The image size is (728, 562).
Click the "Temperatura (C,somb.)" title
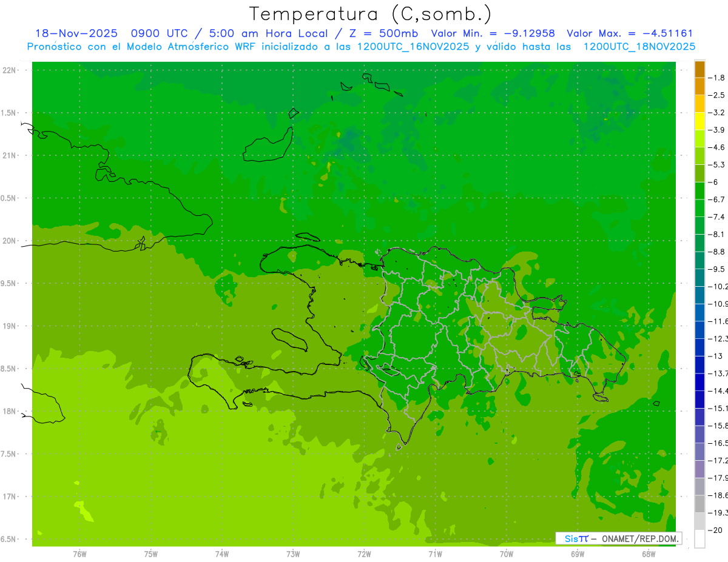(x=371, y=13)
